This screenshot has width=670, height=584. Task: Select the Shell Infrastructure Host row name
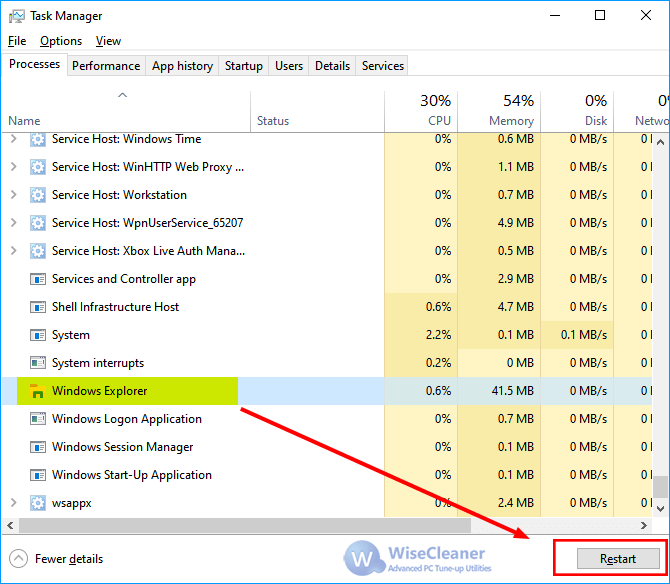[x=115, y=307]
